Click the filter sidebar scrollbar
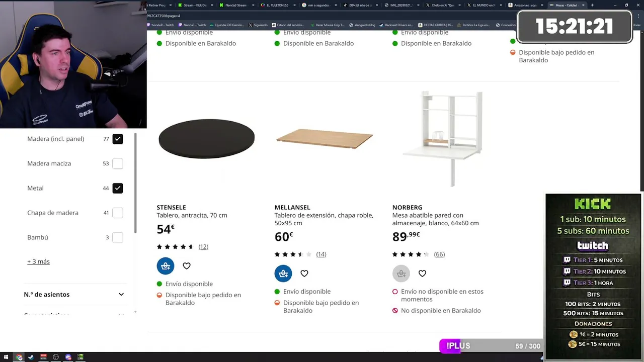This screenshot has width=644, height=362. point(135,183)
